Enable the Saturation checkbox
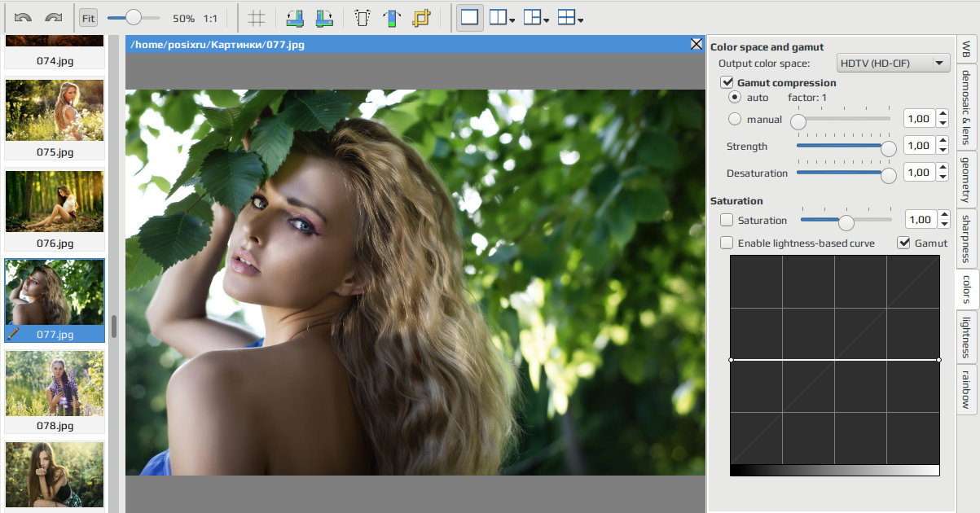Image resolution: width=980 pixels, height=513 pixels. [727, 221]
